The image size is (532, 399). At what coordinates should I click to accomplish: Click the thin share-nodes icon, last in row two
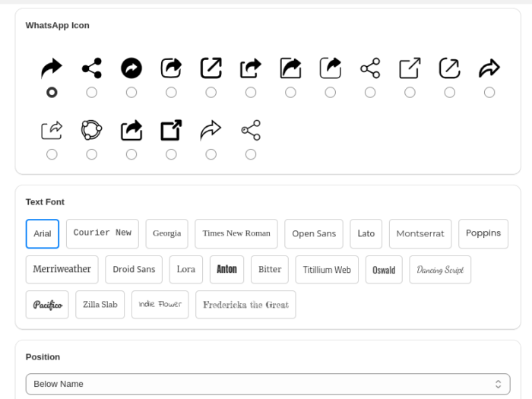tap(251, 130)
